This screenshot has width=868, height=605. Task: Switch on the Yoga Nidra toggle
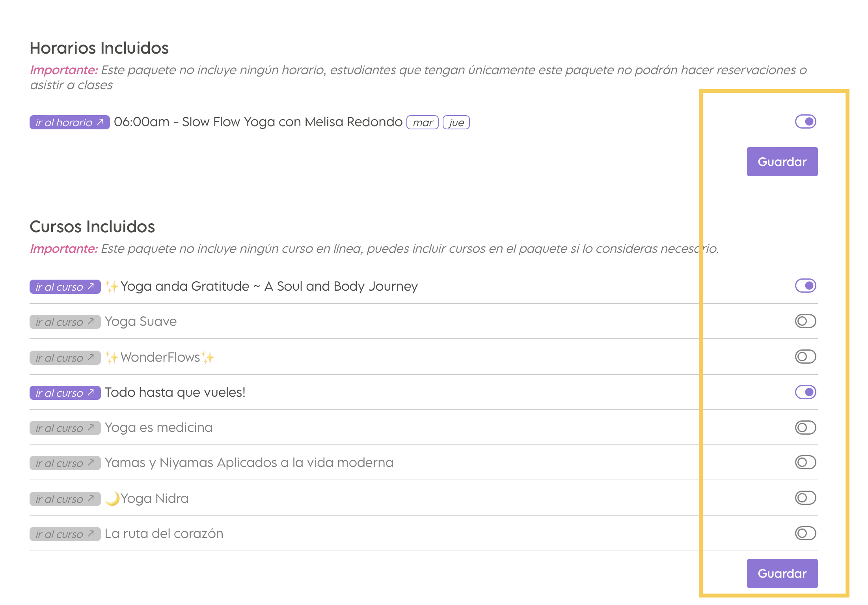805,498
